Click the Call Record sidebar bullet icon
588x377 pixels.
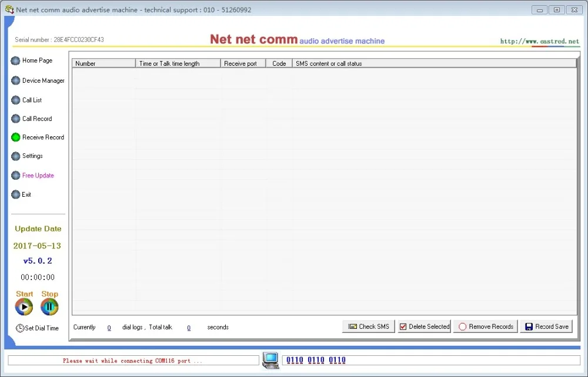(x=15, y=119)
